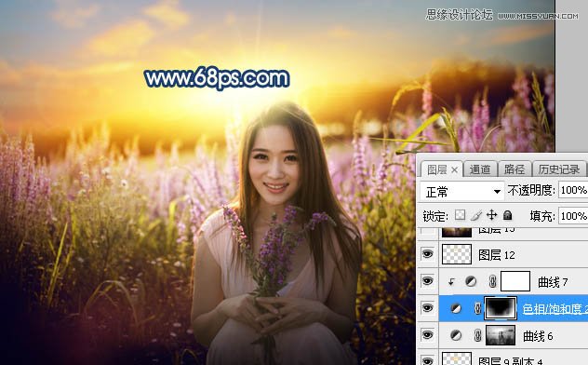
Task: Hide the 曲线 7 adjustment layer
Action: 427,281
